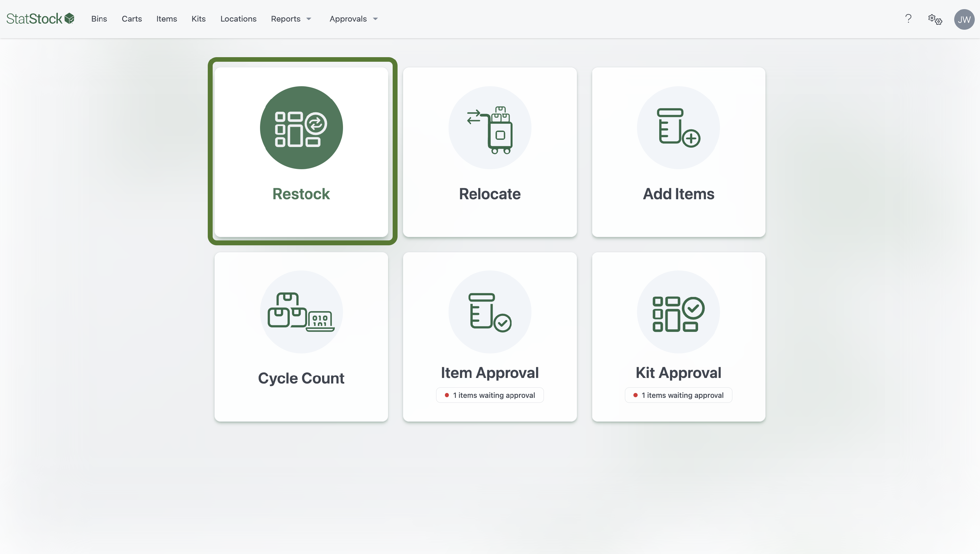Select the Relocate card title
Image resolution: width=980 pixels, height=554 pixels.
pos(490,194)
